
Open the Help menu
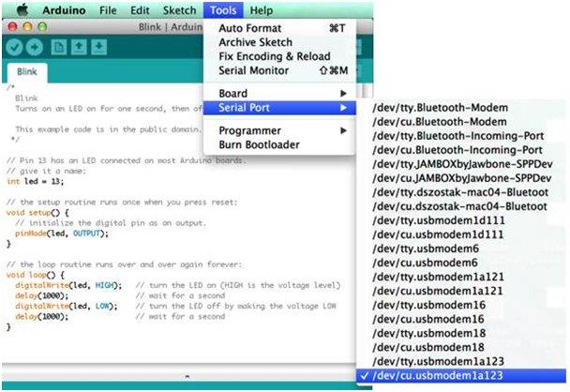point(262,10)
